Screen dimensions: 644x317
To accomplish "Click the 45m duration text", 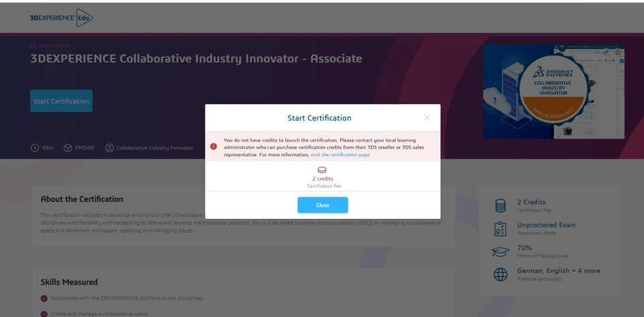I will [x=48, y=148].
